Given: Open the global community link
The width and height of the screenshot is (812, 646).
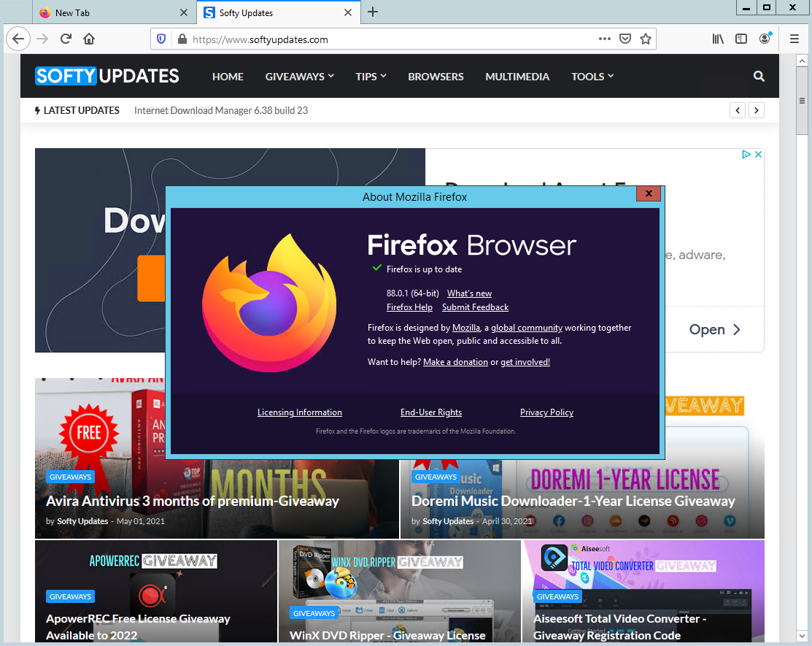Looking at the screenshot, I should (527, 328).
